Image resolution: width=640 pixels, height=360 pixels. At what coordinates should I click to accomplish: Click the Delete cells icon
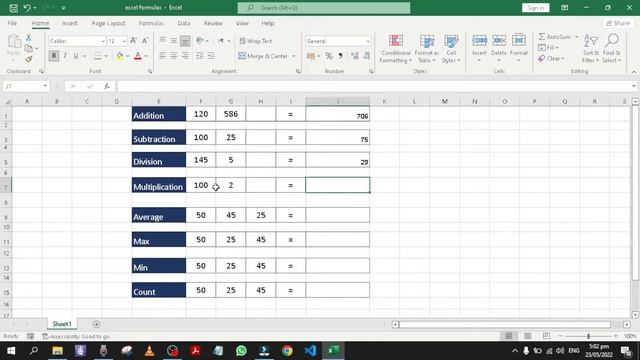(499, 40)
